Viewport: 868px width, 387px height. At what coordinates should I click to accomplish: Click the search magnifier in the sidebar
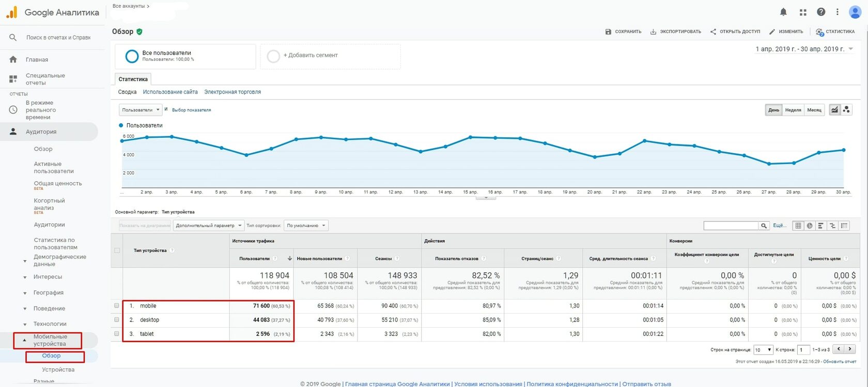point(13,38)
